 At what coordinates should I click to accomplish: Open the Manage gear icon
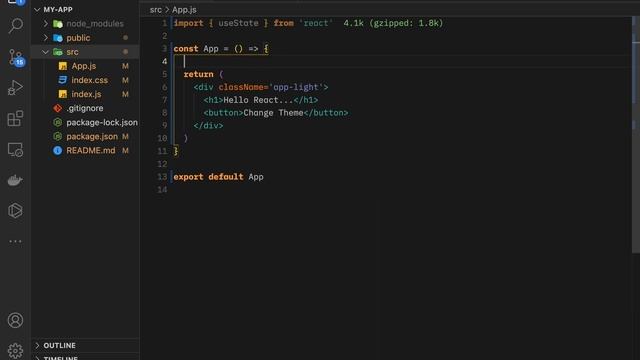click(16, 351)
